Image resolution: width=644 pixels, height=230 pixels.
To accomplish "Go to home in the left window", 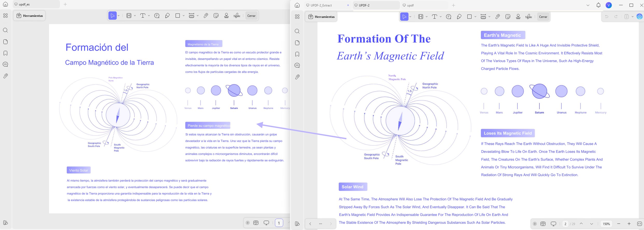I will [5, 4].
